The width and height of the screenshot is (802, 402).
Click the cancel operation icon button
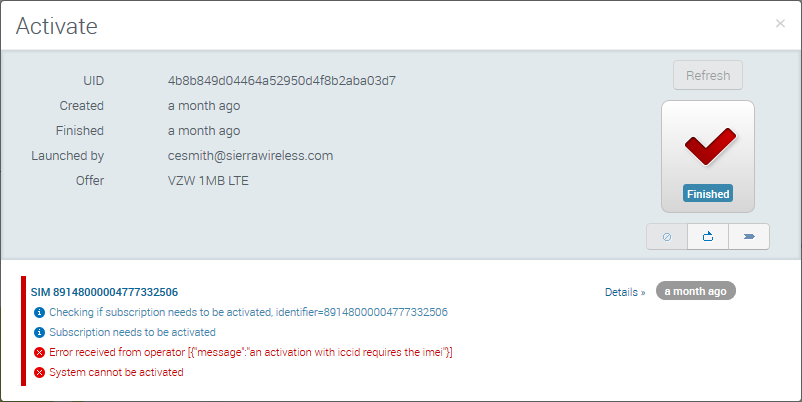point(667,236)
